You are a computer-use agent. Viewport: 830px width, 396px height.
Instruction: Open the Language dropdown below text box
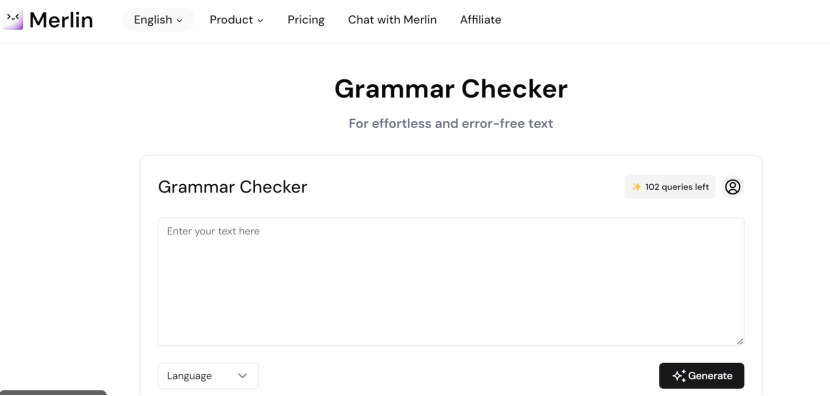[208, 376]
